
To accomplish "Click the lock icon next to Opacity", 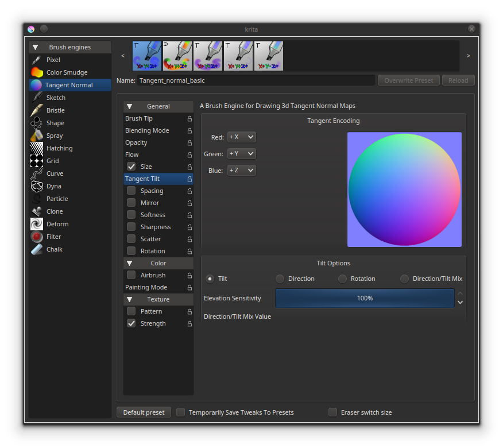I will click(189, 142).
